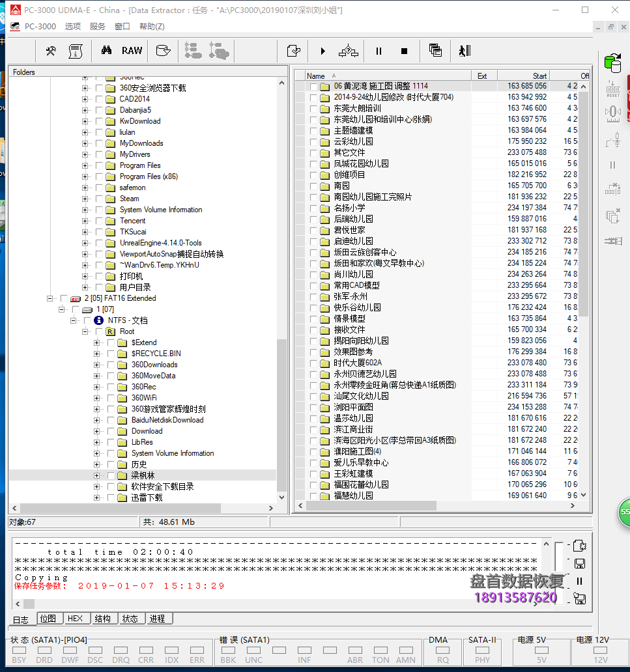Click the folder tree view toolbar icon

coord(193,51)
